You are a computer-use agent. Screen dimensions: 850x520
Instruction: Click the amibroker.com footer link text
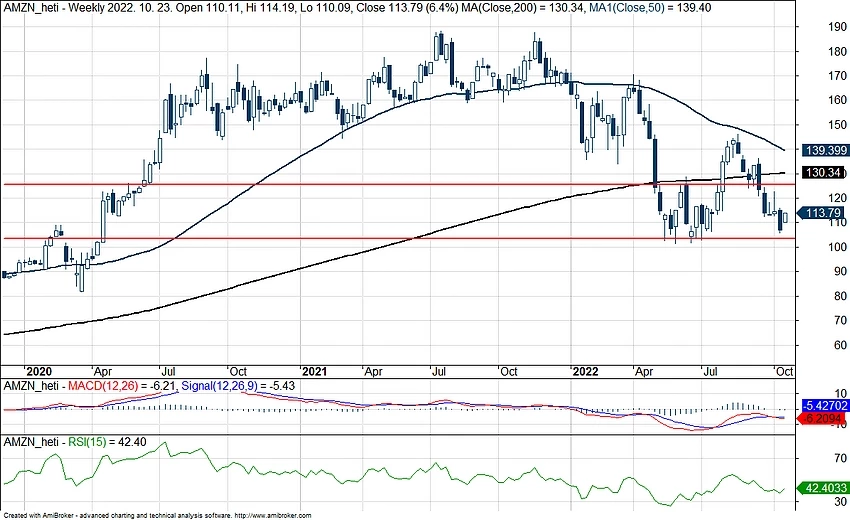tap(273, 516)
